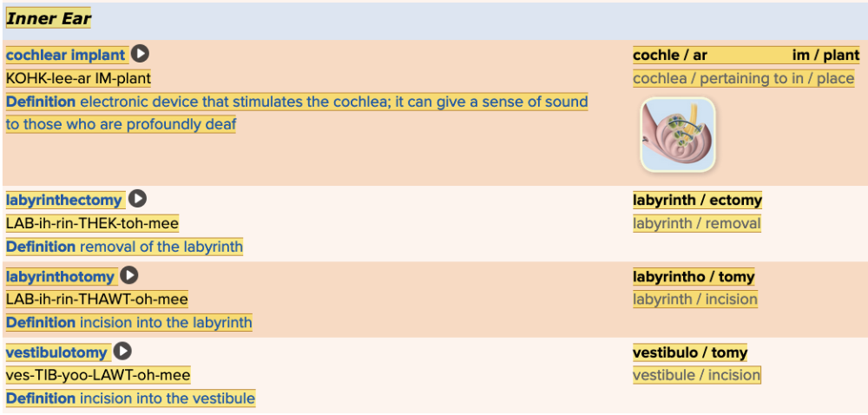Viewport: 868px width, 415px height.
Task: Select the labyrinthotomy term link
Action: pyautogui.click(x=61, y=277)
